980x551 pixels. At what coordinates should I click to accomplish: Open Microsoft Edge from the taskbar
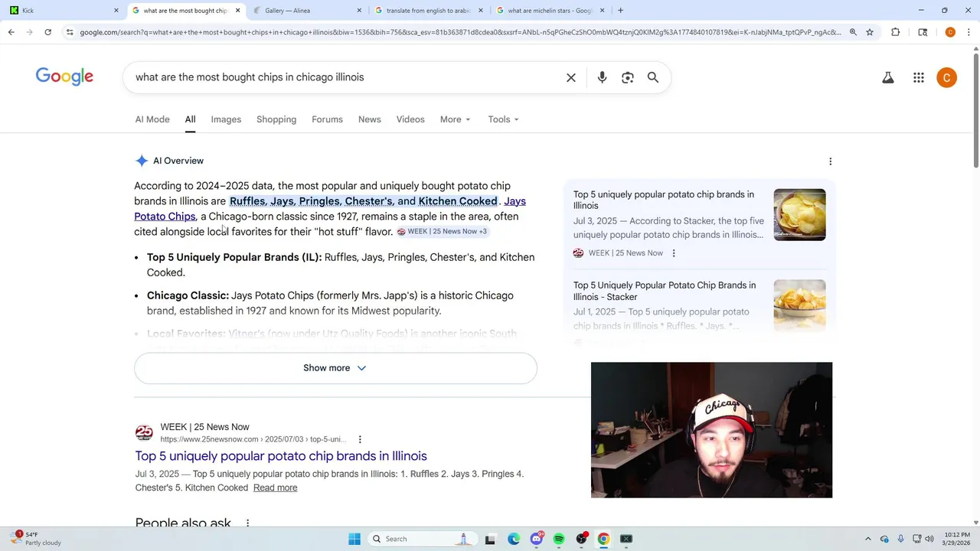point(514,539)
